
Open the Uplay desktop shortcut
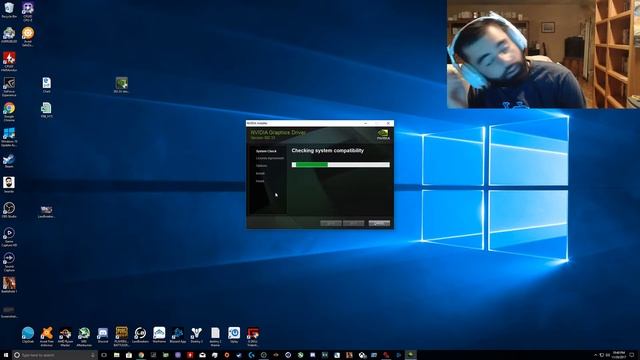pos(234,335)
